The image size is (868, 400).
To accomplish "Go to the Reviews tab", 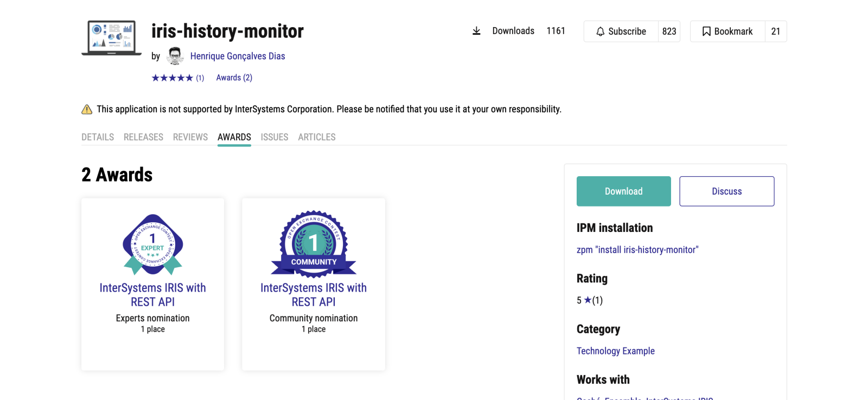I will click(190, 137).
